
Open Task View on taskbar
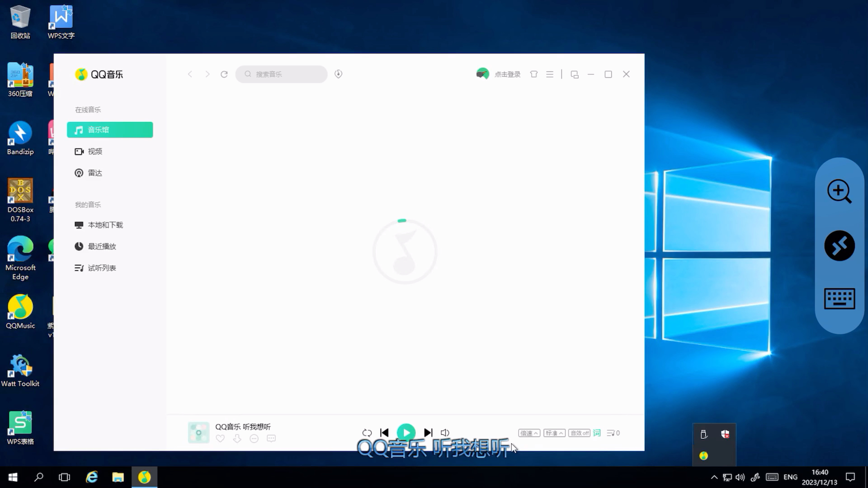pyautogui.click(x=65, y=477)
